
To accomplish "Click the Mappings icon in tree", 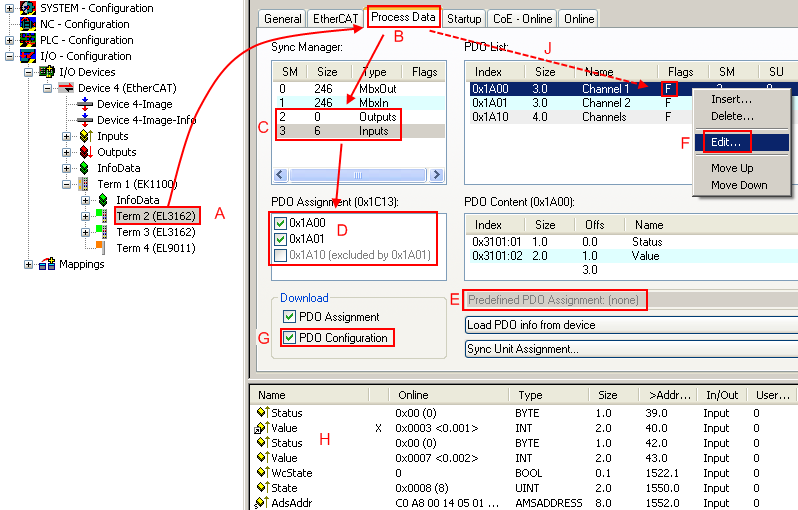I will pyautogui.click(x=47, y=264).
